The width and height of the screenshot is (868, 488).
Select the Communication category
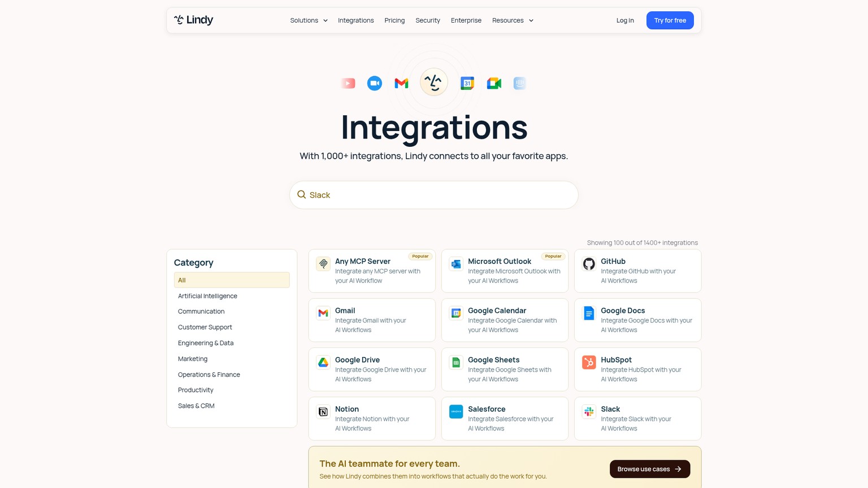201,311
